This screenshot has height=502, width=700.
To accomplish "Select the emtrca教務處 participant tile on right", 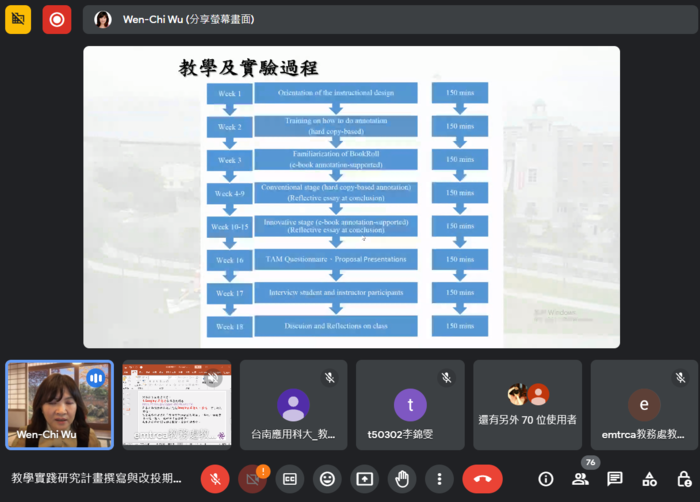I will [644, 405].
